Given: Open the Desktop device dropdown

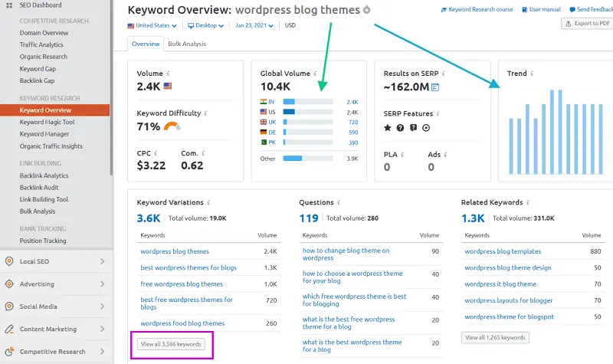Looking at the screenshot, I should 205,25.
